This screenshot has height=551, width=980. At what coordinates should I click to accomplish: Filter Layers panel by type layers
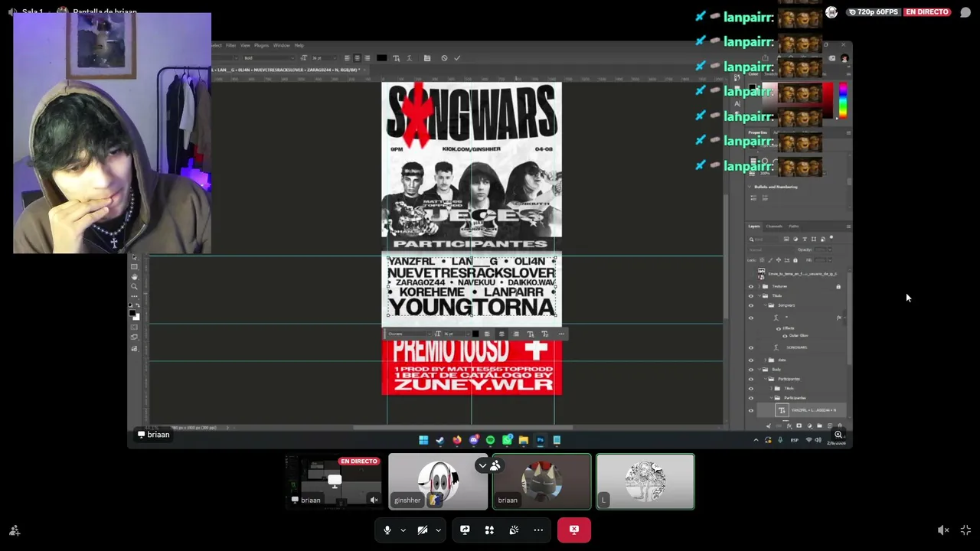[805, 240]
